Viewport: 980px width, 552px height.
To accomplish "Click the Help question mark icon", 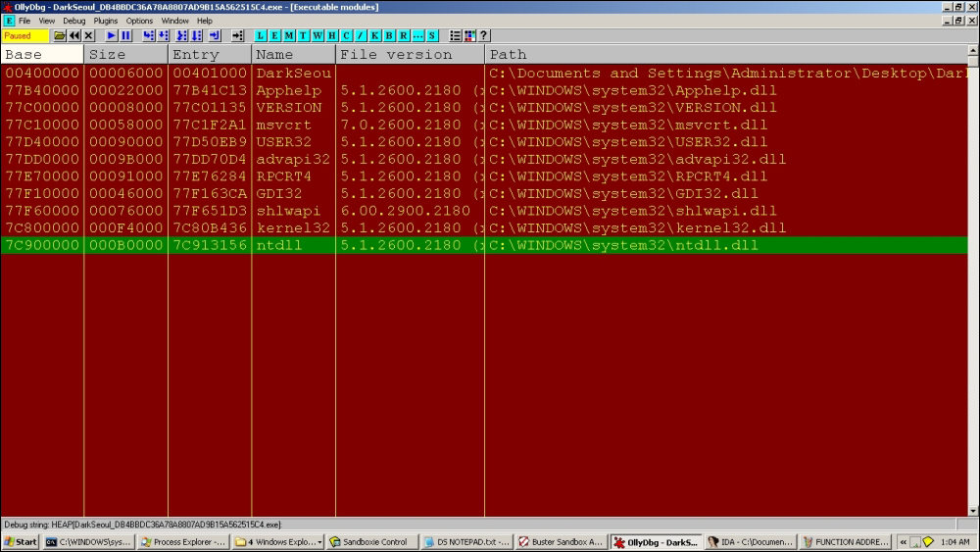I will pos(484,35).
